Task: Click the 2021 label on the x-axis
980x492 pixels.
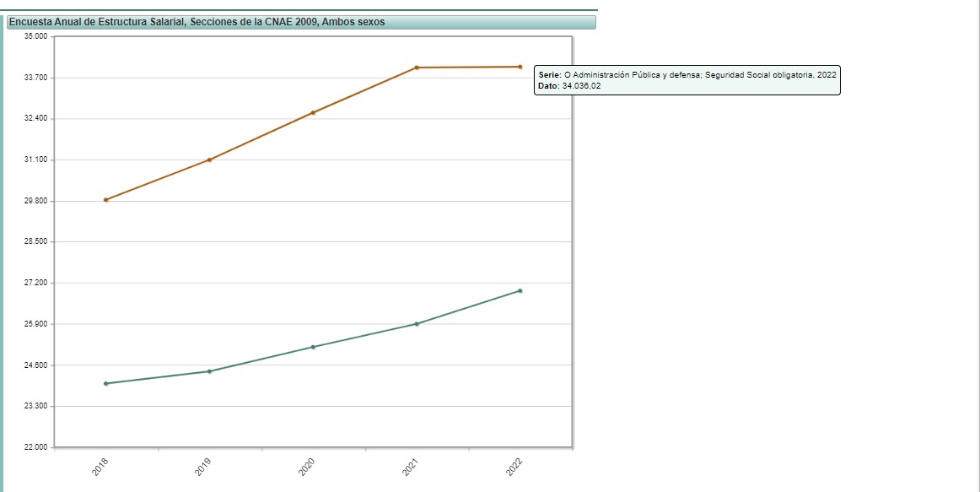Action: point(411,468)
